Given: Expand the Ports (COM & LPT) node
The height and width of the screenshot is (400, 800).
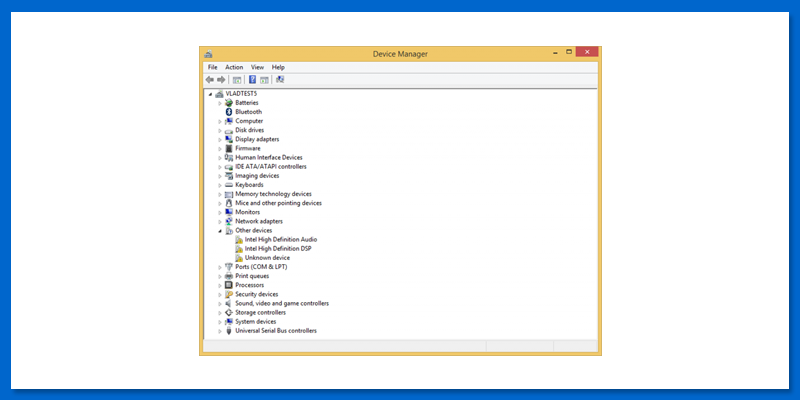Looking at the screenshot, I should 220,267.
